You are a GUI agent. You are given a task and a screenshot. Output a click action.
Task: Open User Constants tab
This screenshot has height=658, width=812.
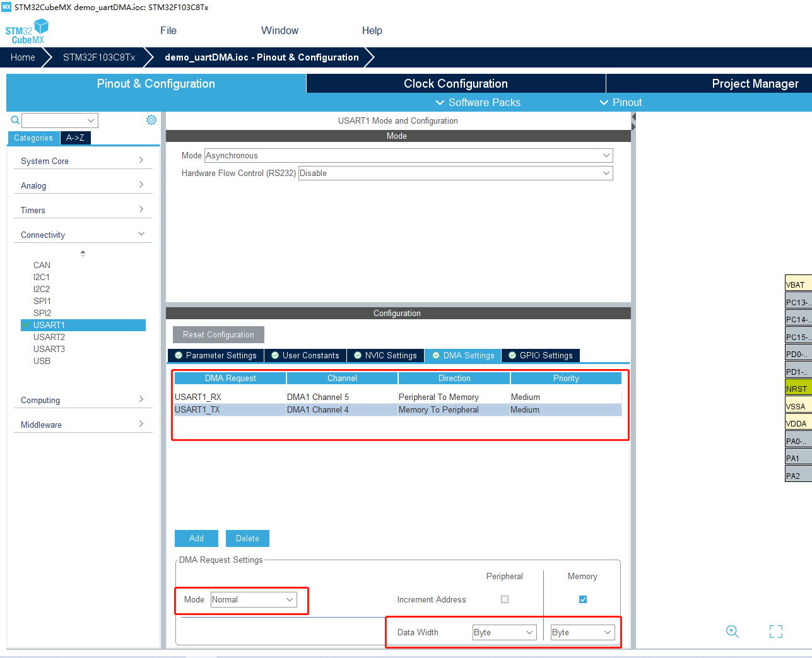coord(305,355)
